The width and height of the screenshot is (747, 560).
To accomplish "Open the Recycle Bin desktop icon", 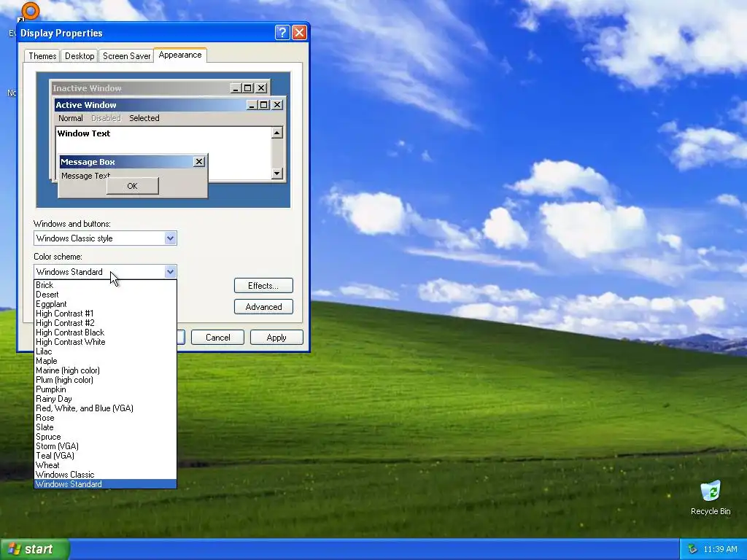I will [x=711, y=497].
